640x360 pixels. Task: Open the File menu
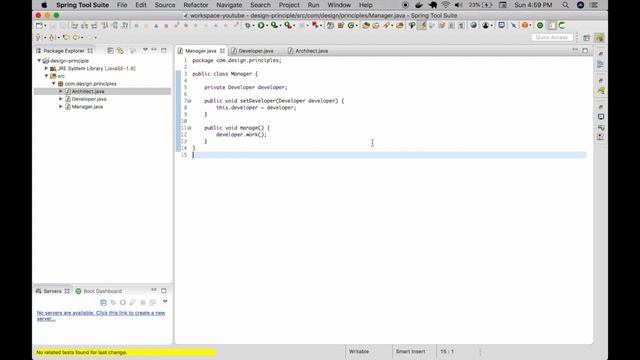[x=122, y=5]
